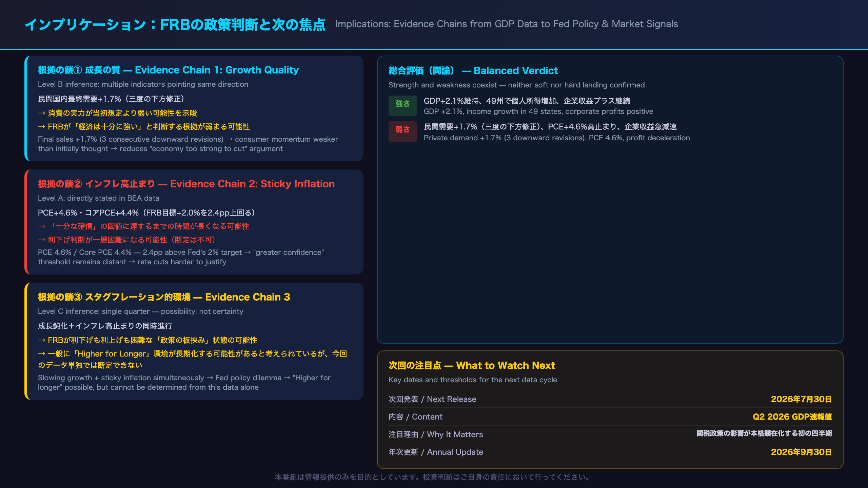This screenshot has height=488, width=868.
Task: Click the 内容 / Content row label
Action: tap(415, 417)
